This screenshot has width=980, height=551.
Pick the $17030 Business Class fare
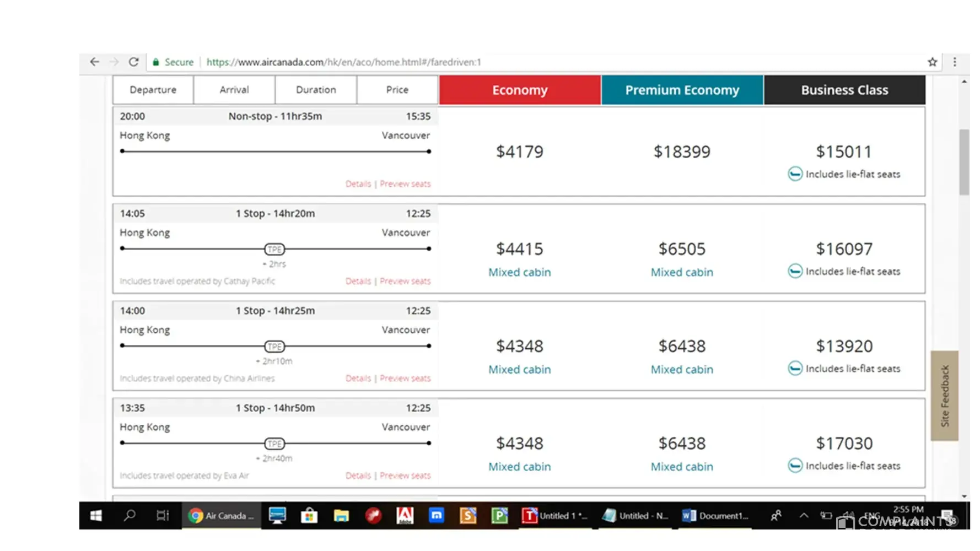click(x=844, y=444)
